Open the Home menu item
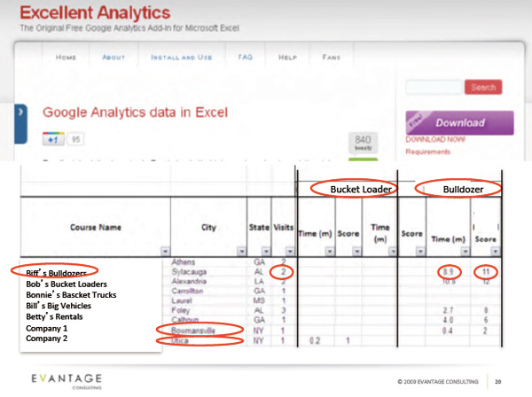The width and height of the screenshot is (532, 397). (66, 58)
